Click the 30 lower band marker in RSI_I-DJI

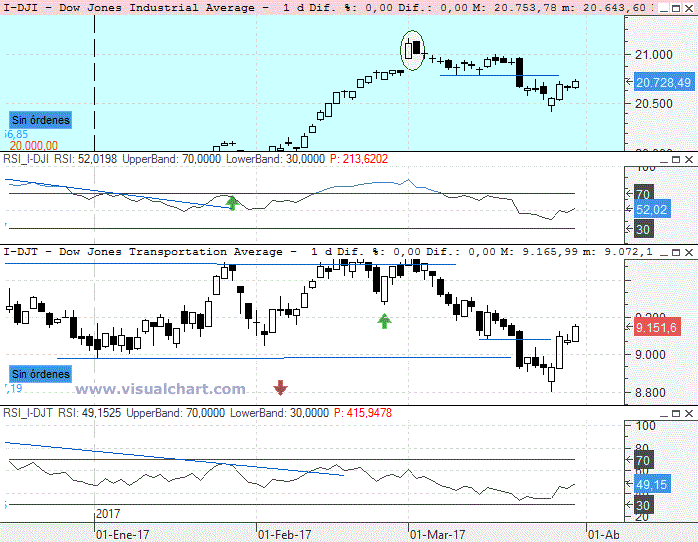(x=643, y=229)
